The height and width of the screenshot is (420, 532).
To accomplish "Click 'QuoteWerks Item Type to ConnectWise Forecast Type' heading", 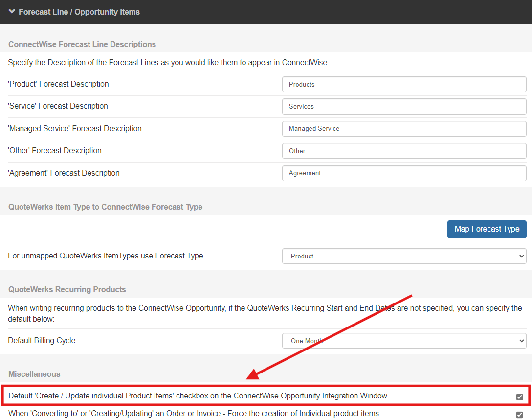I will (x=105, y=207).
